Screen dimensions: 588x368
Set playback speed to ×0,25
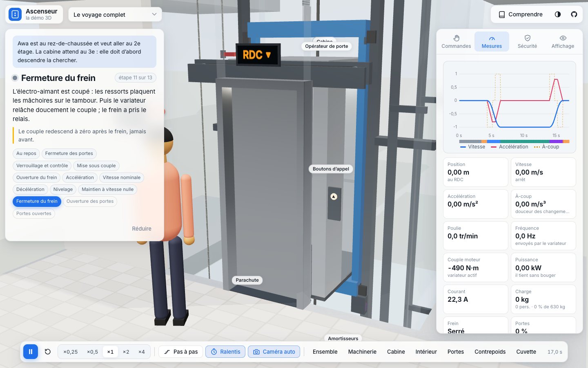click(x=70, y=352)
